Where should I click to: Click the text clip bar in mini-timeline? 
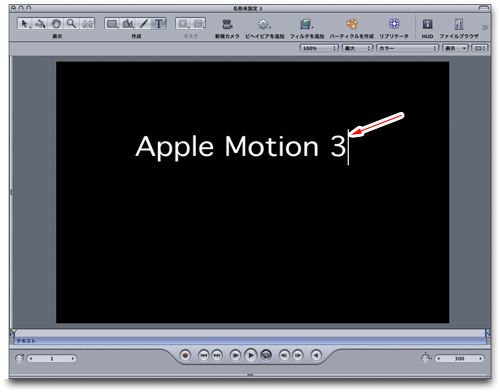250,341
